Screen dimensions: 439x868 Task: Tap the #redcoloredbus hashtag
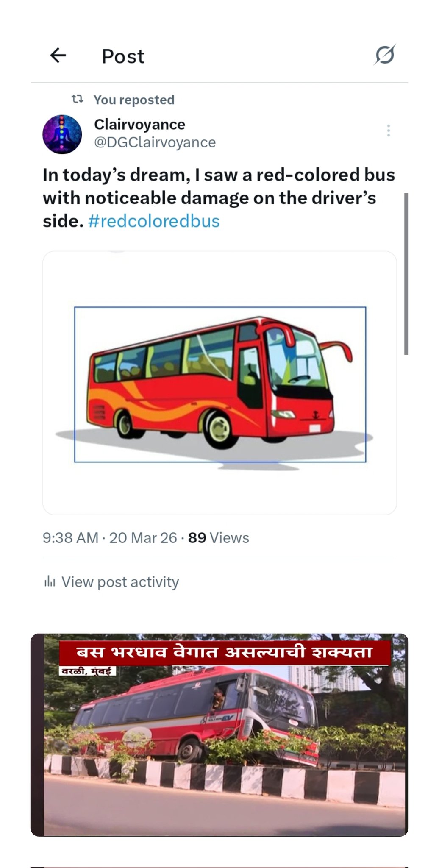tap(154, 221)
